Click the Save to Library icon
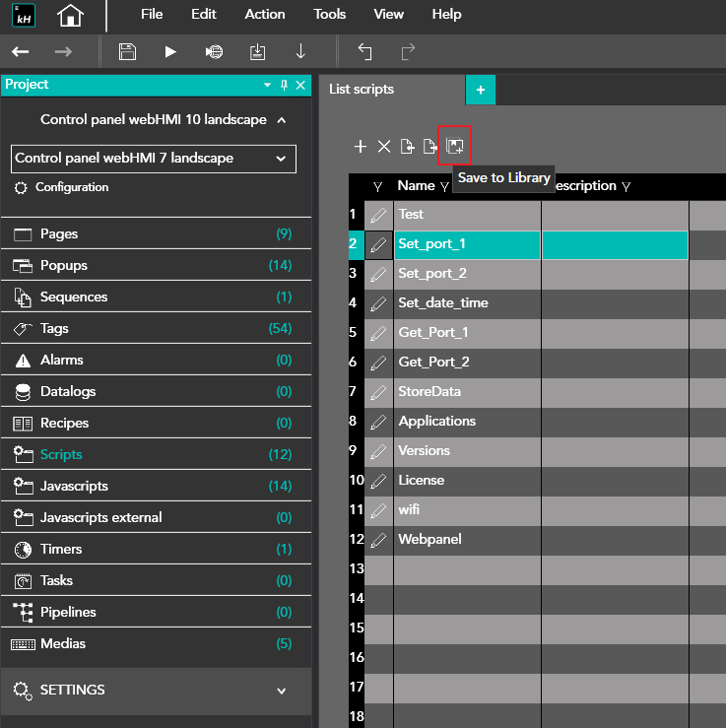 [x=455, y=147]
